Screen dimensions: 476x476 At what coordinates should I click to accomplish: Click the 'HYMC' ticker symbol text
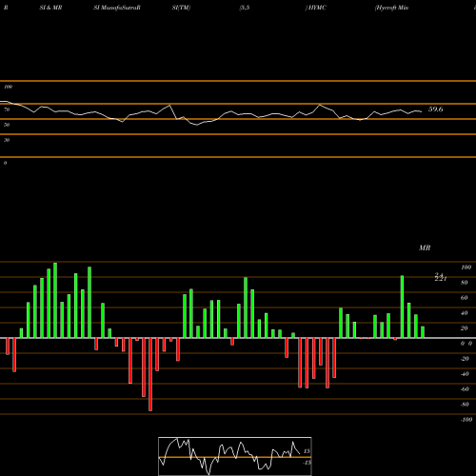point(317,8)
